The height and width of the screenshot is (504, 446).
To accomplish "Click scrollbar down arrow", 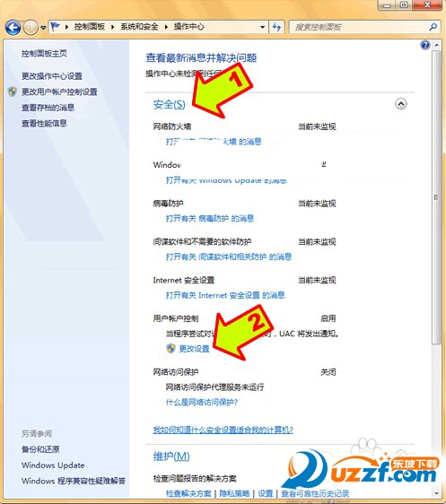I will [436, 493].
